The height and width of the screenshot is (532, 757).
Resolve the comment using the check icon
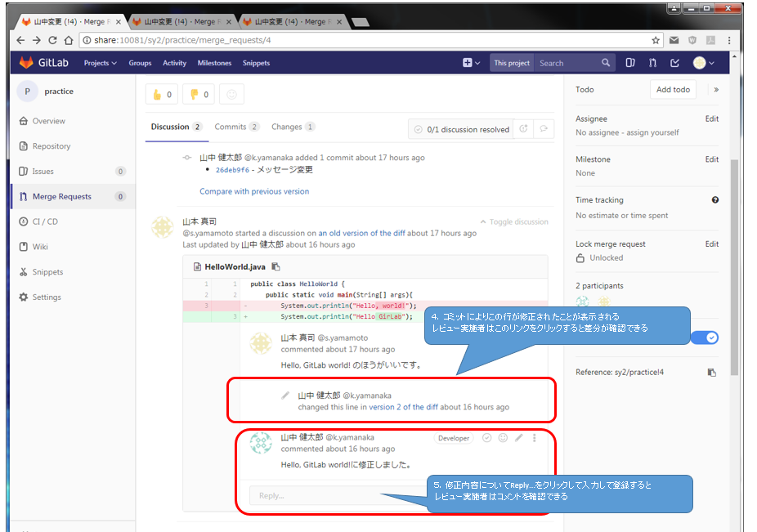coord(486,438)
